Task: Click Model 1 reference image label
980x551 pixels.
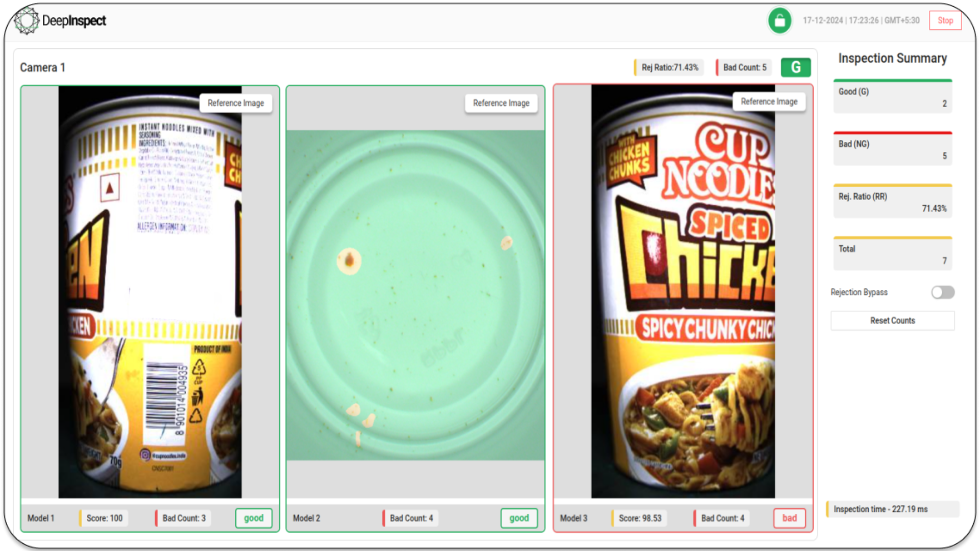Action: tap(236, 102)
